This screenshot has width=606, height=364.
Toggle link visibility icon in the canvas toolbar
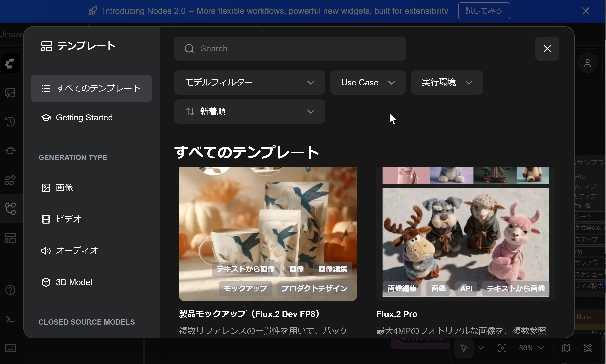(x=587, y=348)
